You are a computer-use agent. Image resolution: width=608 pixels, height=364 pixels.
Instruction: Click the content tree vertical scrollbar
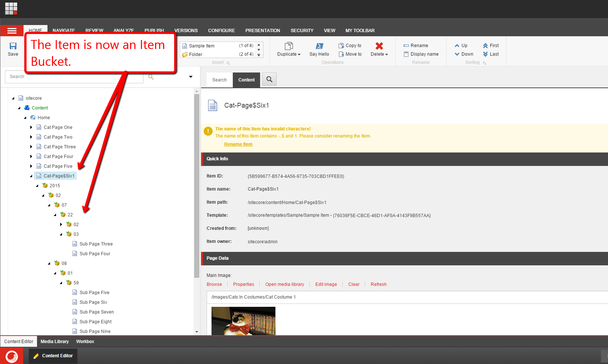197,187
